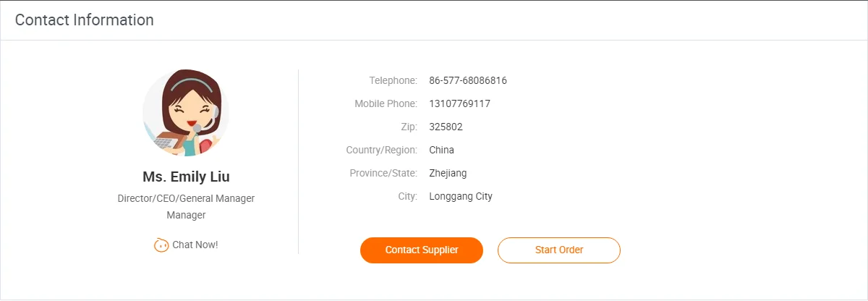Click the zip code 325802
Screen dimensions: 868x301
point(446,127)
